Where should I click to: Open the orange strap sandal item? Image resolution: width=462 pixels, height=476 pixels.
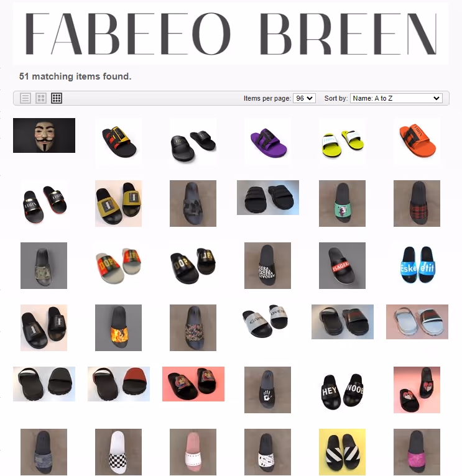[417, 142]
